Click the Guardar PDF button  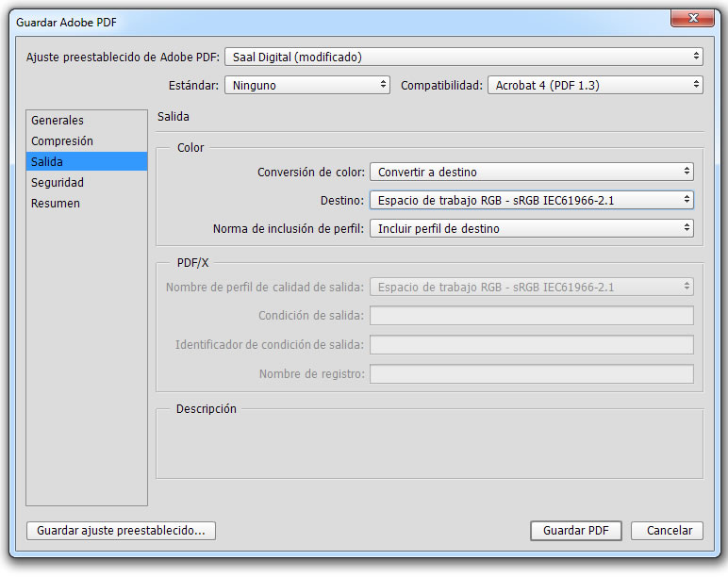[576, 531]
